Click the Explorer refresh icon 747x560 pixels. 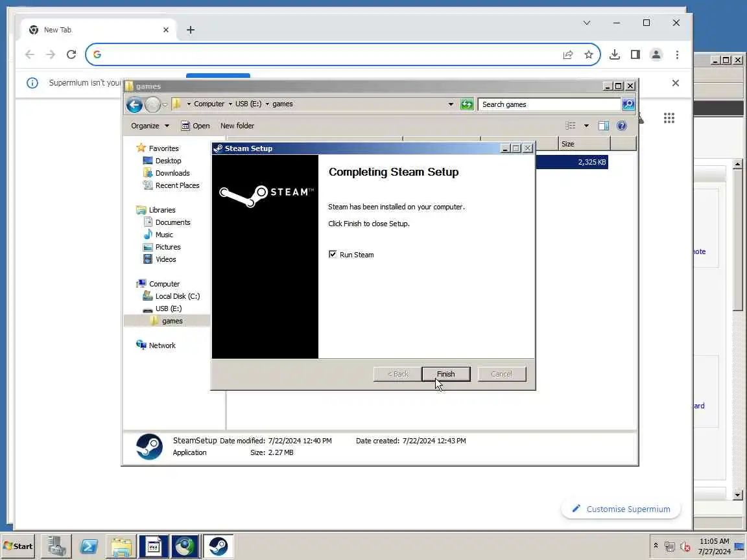click(x=467, y=104)
